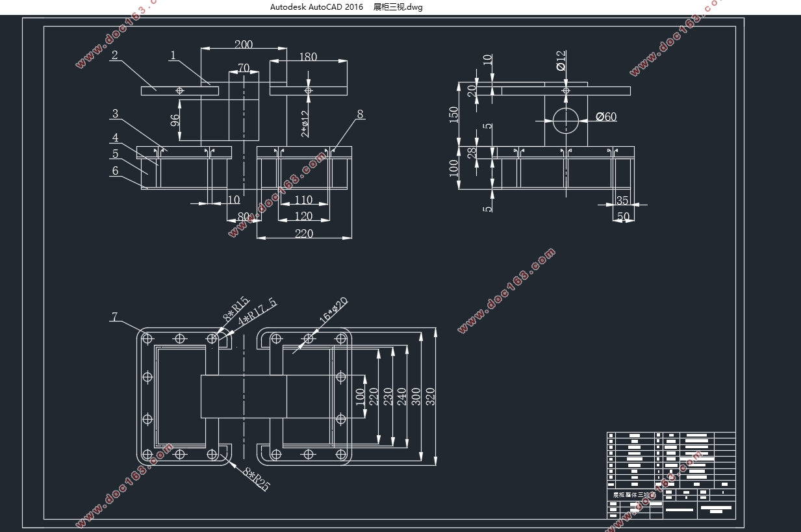Click the 8*R25 radius annotation
The image size is (801, 532).
[x=257, y=479]
